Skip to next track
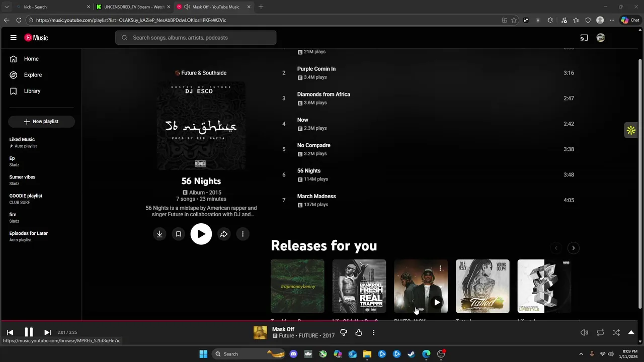Viewport: 644px width, 362px height. pyautogui.click(x=47, y=332)
